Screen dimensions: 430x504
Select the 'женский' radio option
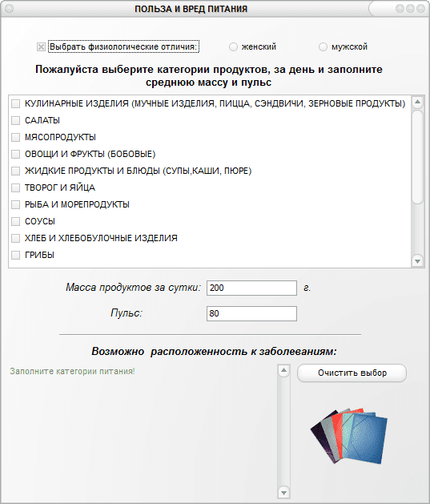tap(233, 47)
